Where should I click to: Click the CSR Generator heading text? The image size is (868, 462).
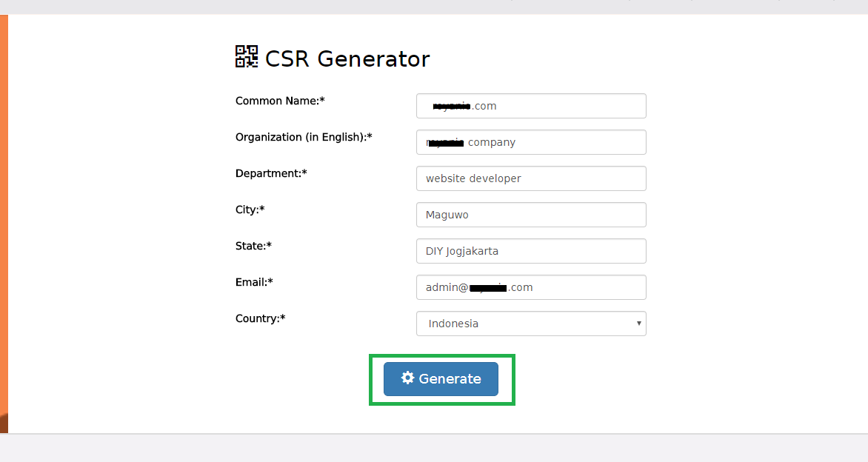tap(347, 59)
